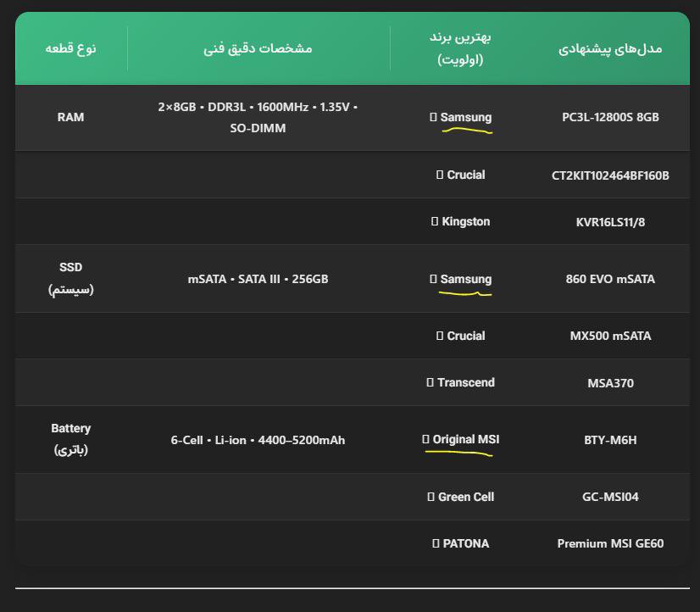Select the MX500 mSATA model cell
The height and width of the screenshot is (612, 700).
(610, 336)
